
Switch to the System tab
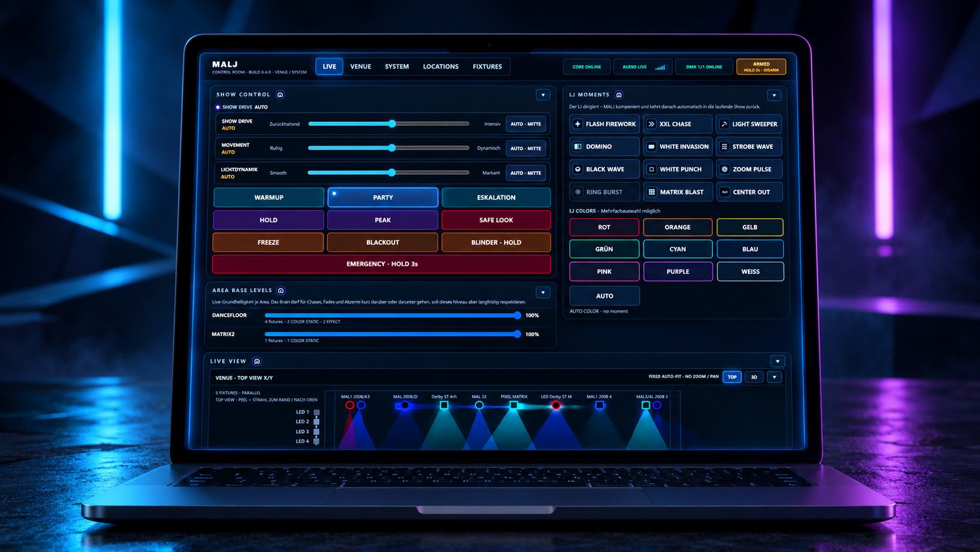point(397,66)
